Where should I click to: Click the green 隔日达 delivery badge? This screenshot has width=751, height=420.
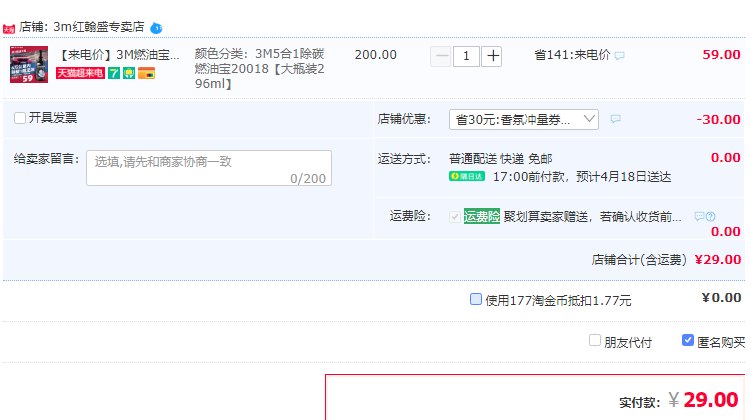[x=467, y=177]
